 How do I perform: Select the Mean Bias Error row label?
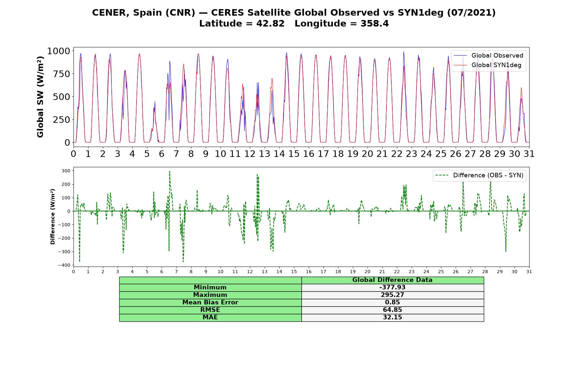[210, 302]
